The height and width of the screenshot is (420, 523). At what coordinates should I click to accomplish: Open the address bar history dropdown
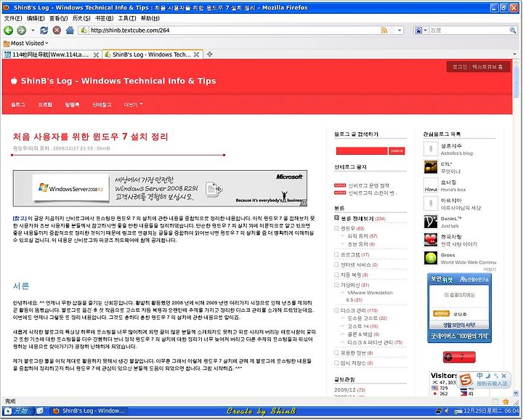click(400, 31)
